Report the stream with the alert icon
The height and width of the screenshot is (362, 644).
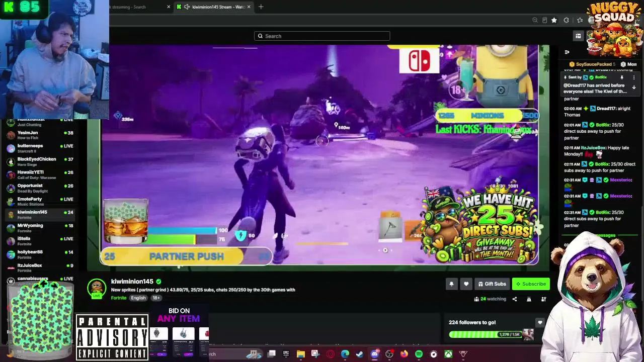click(529, 299)
